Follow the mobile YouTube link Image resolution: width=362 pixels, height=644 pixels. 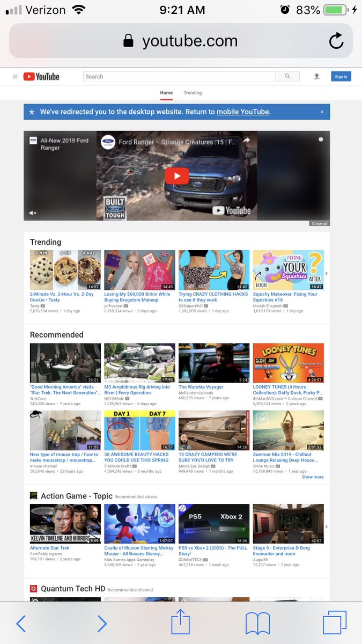click(x=242, y=112)
